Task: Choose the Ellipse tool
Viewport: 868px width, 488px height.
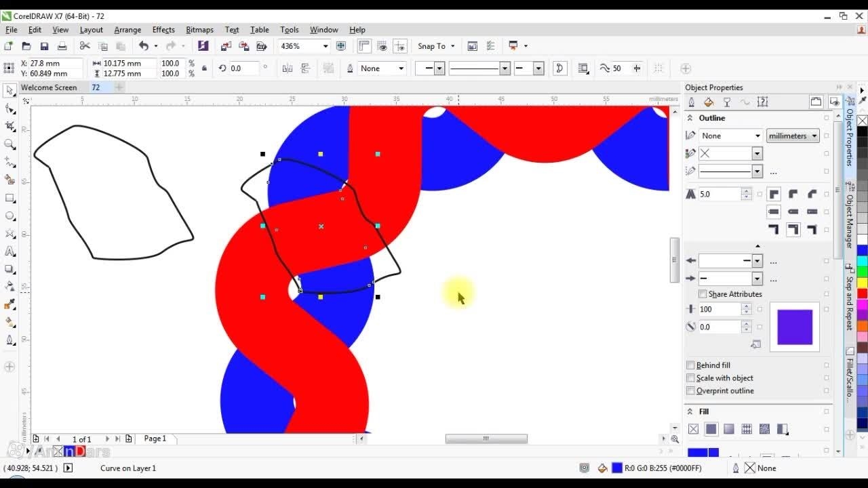Action: pyautogui.click(x=10, y=216)
